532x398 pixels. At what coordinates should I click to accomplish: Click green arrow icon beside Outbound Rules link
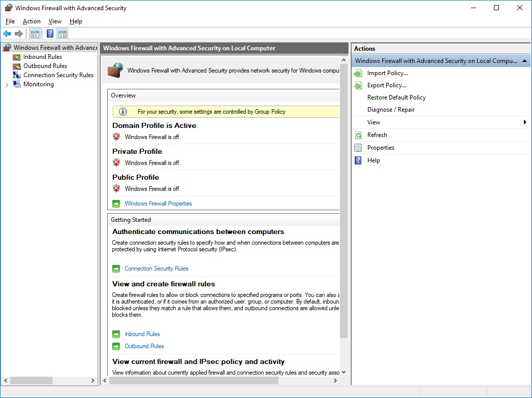[x=116, y=346]
